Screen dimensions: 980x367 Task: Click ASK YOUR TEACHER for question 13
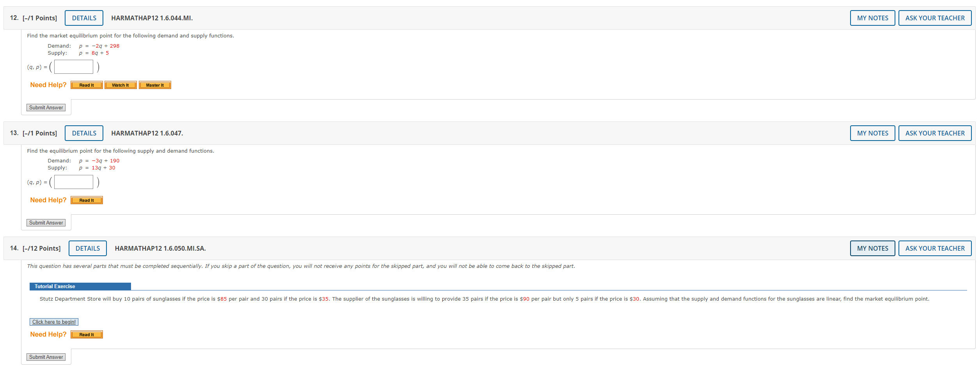click(935, 133)
